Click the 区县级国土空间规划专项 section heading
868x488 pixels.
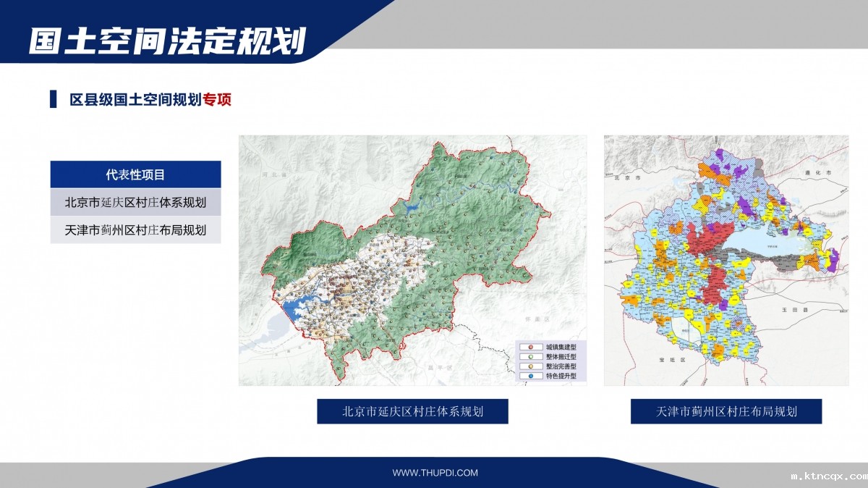tap(150, 100)
